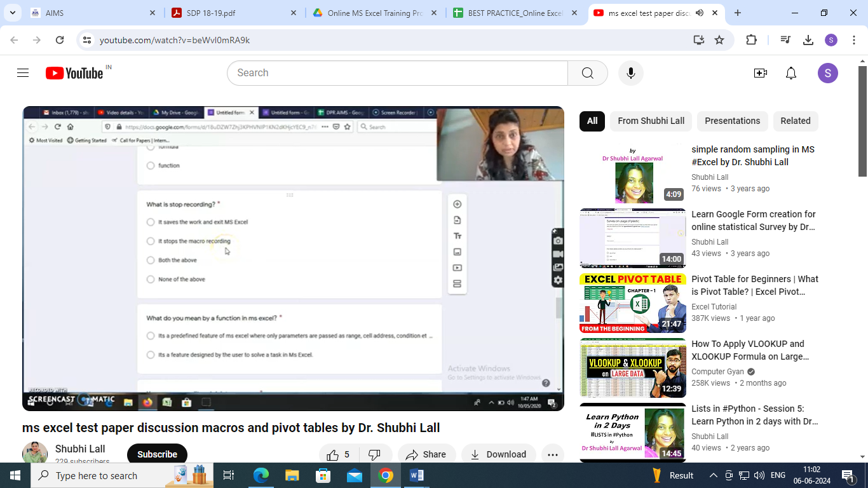The image size is (868, 488).
Task: Mute the YouTube tab speaker icon
Action: pos(700,13)
